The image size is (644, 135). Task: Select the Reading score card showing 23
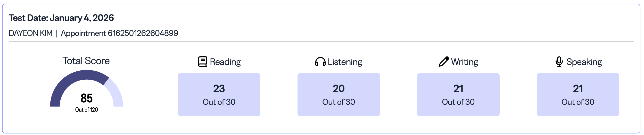click(219, 95)
